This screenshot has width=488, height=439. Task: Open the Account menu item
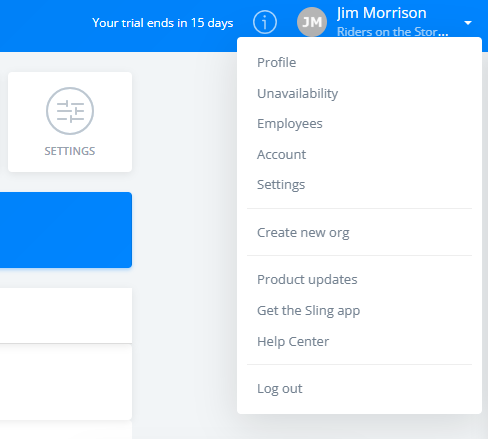281,154
